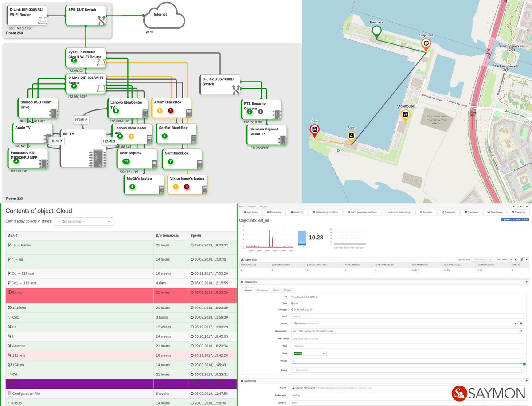Open the Widgets tab
532x406 pixels.
(x=287, y=290)
